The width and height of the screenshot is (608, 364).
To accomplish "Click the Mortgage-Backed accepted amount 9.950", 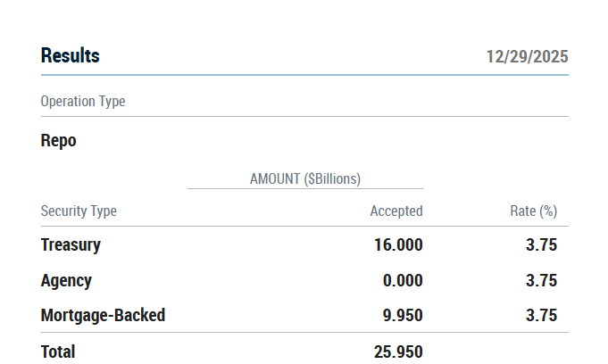I will 403,315.
